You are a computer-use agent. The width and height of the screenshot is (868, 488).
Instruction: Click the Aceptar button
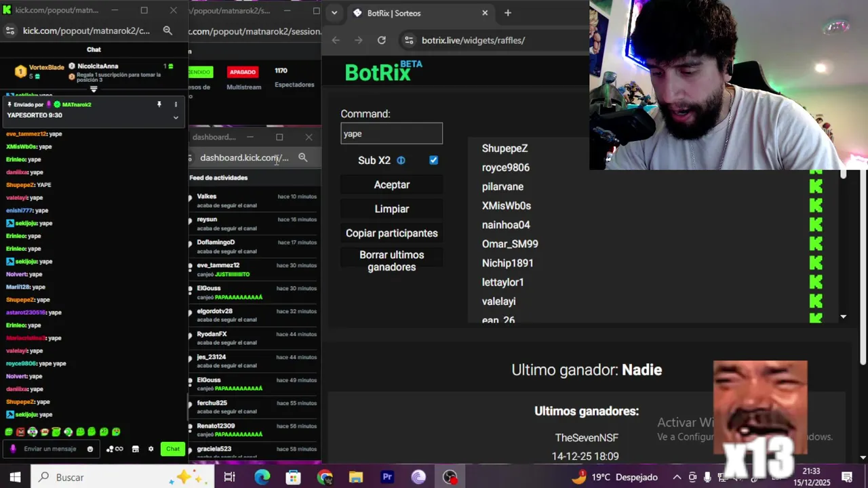click(x=391, y=184)
